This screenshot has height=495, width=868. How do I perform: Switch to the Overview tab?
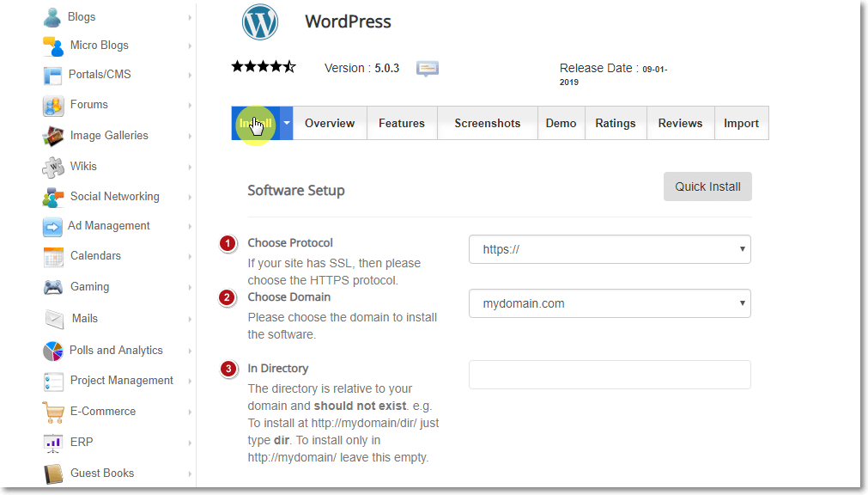[330, 123]
